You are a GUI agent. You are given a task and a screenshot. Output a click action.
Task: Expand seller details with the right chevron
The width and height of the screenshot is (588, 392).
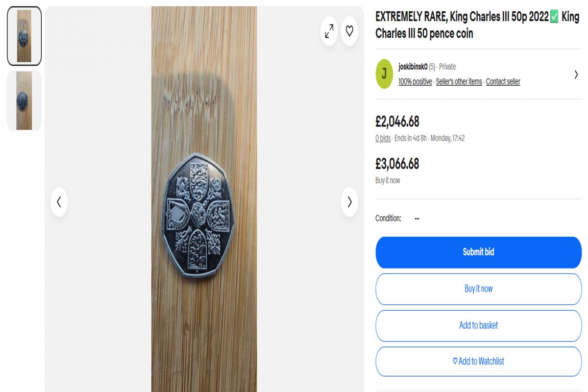(576, 74)
